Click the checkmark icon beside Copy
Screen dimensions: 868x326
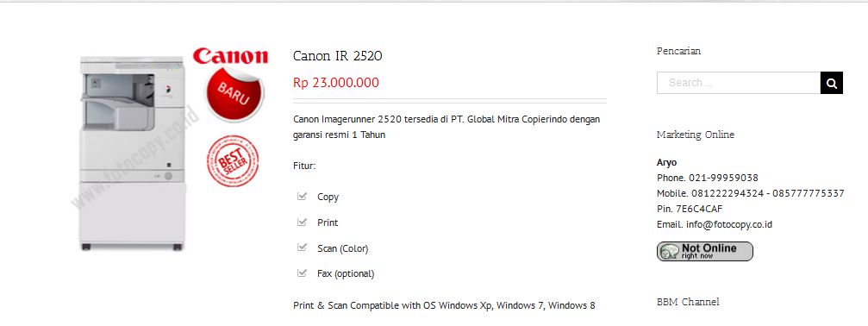[x=302, y=196]
